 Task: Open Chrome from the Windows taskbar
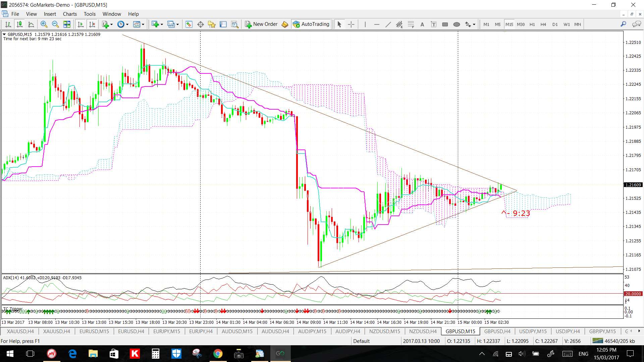coord(218,354)
